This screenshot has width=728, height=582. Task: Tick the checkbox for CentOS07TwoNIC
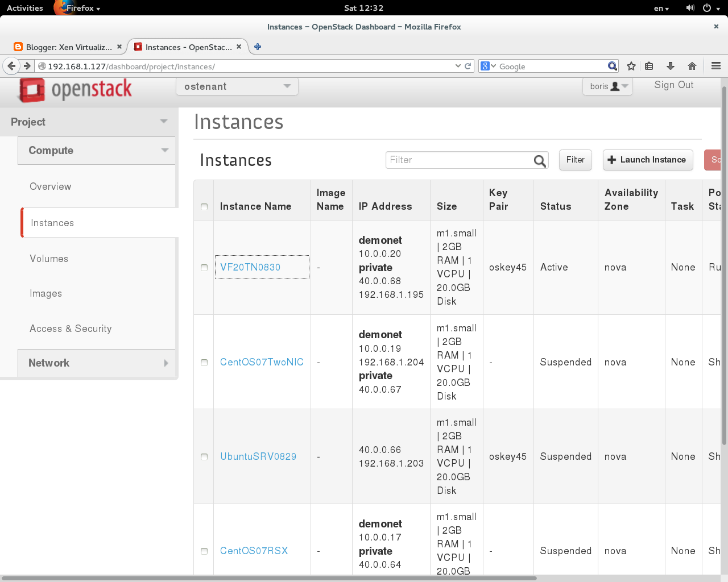(204, 363)
